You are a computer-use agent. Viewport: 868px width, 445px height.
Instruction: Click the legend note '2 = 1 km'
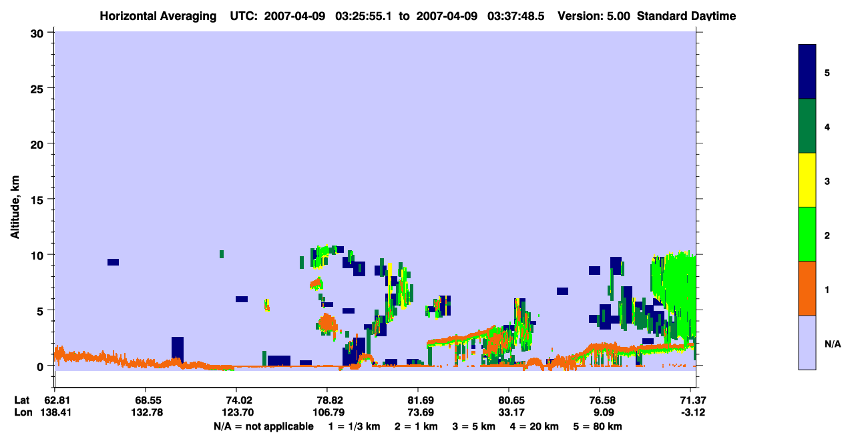point(415,426)
